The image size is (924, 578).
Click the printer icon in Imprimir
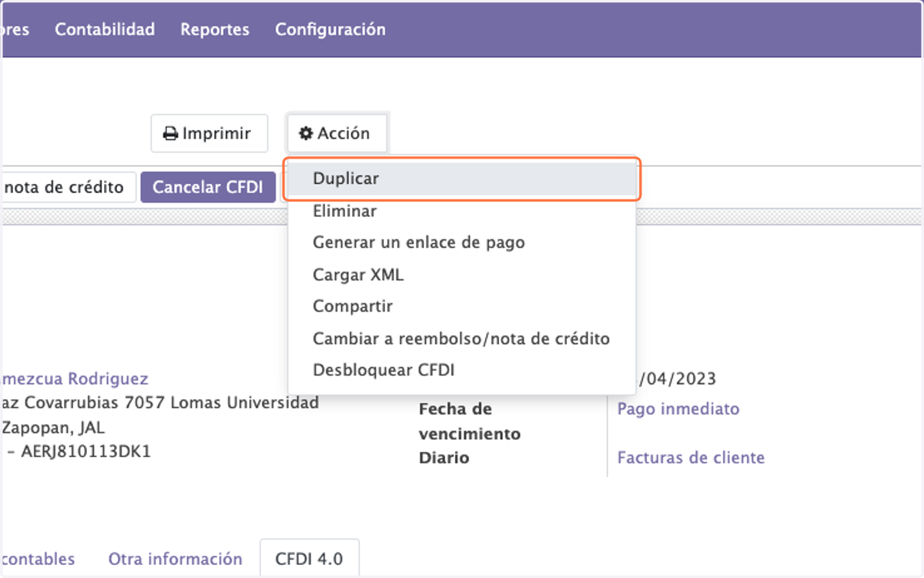pos(171,134)
